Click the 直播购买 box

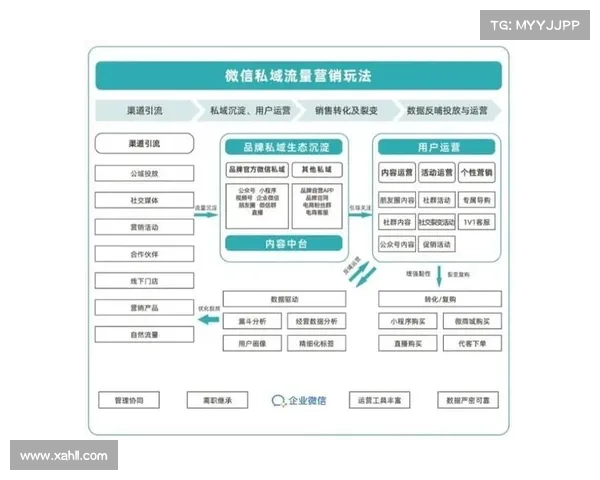pyautogui.click(x=408, y=343)
